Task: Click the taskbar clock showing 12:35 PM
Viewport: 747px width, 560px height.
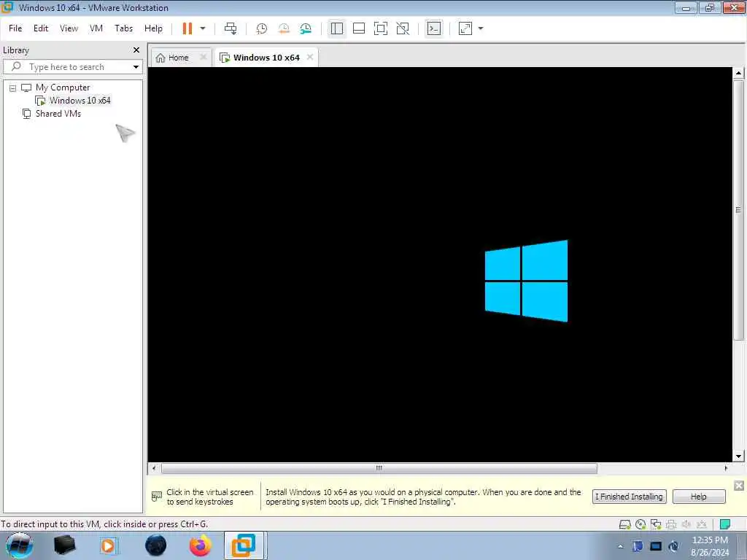Action: (710, 546)
